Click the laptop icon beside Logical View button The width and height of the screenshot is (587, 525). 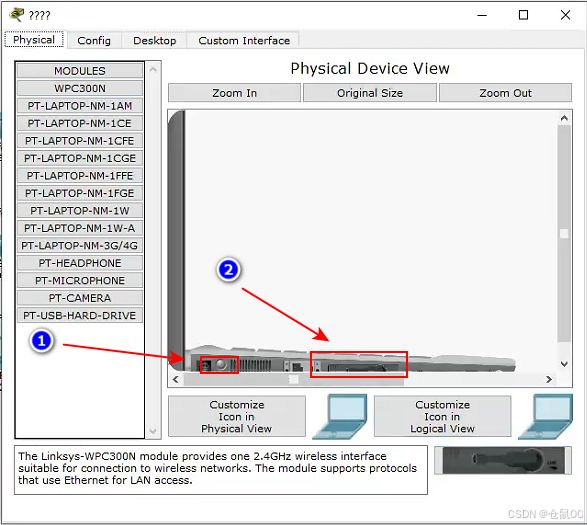(x=545, y=416)
